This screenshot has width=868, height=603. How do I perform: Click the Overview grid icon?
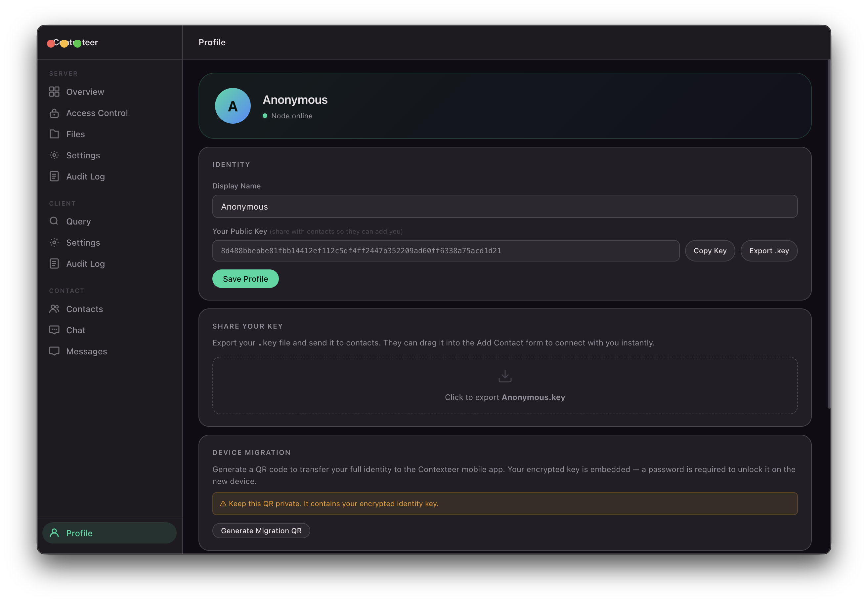[54, 92]
